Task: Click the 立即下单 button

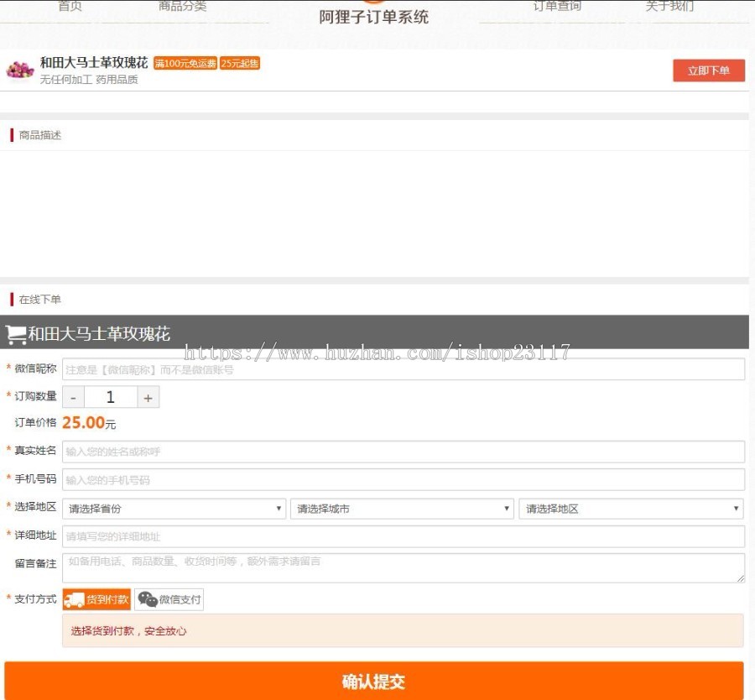Action: (x=709, y=71)
